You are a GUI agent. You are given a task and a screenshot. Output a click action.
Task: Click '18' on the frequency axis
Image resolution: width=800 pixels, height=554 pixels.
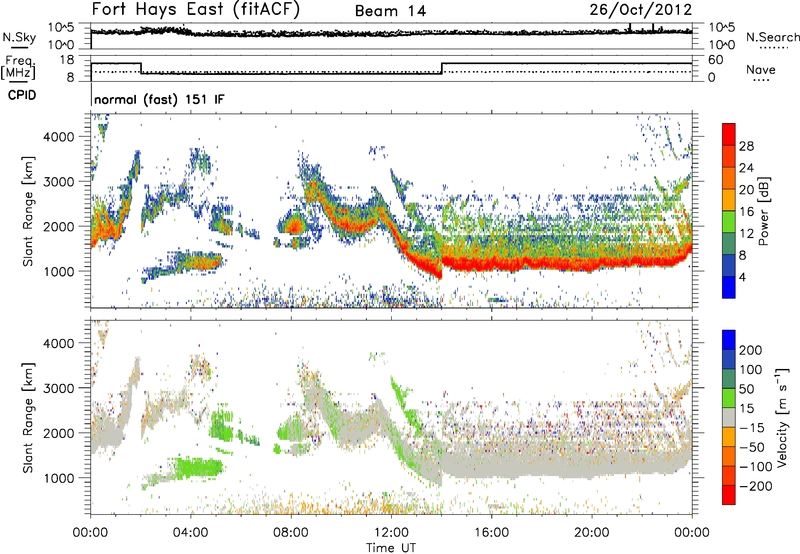[66, 60]
